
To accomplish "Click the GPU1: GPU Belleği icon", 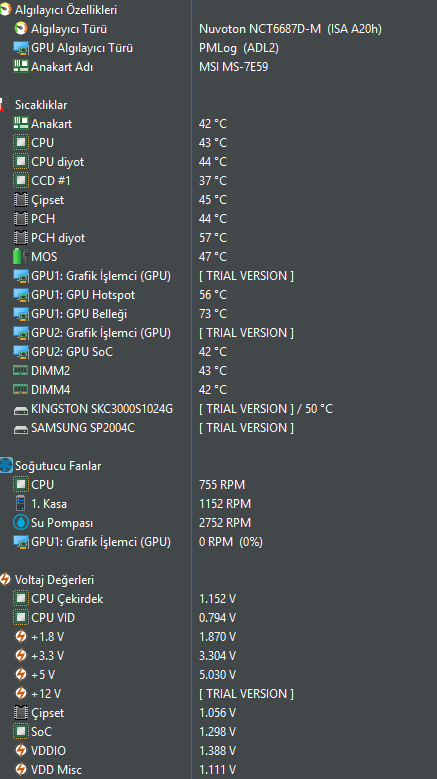I will pos(20,314).
